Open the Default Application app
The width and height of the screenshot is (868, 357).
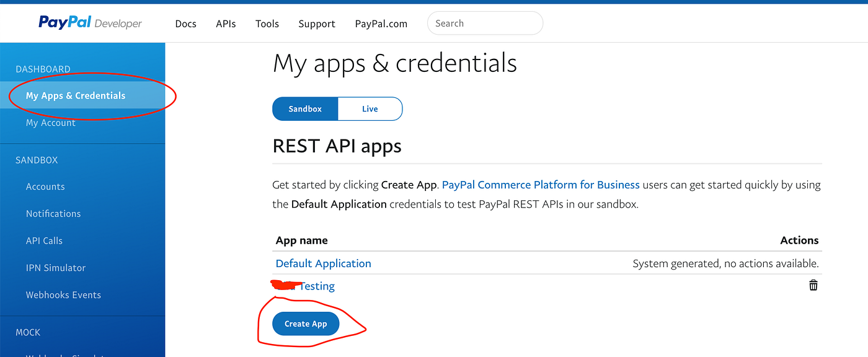point(323,263)
